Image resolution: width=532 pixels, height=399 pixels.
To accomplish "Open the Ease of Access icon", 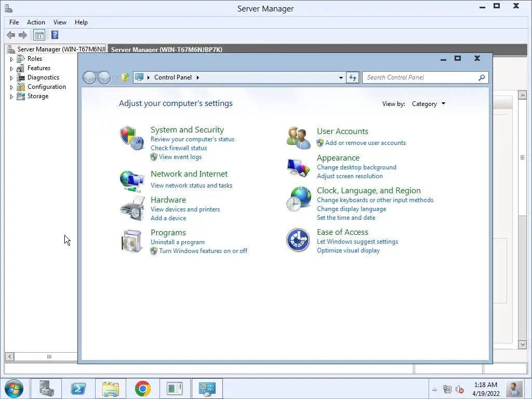I will click(298, 240).
